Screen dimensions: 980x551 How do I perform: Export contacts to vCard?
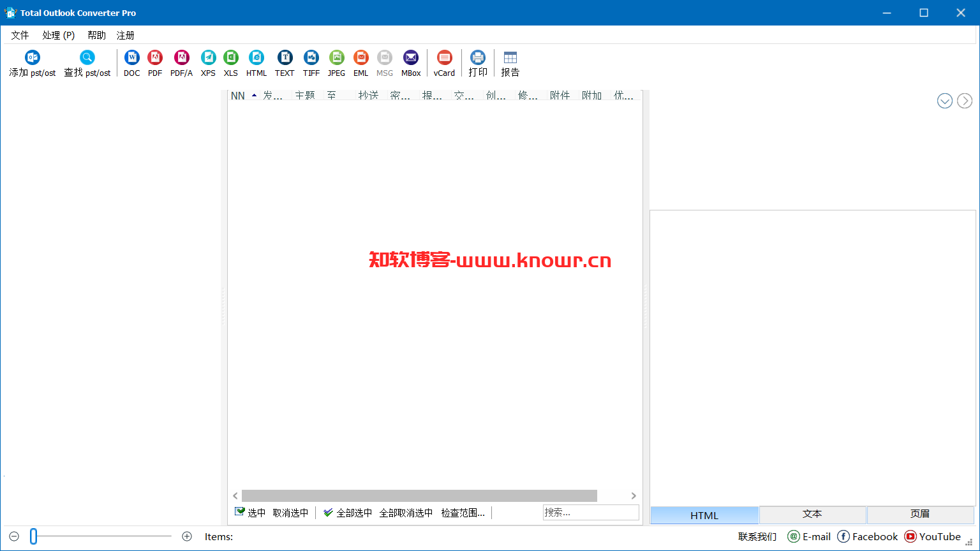[x=445, y=64]
